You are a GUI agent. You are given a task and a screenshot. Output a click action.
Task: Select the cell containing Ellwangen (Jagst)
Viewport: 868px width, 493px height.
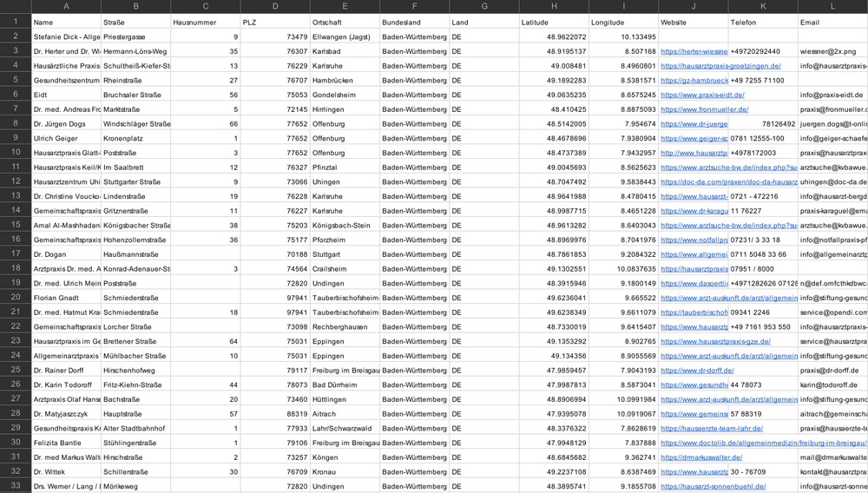tap(345, 36)
